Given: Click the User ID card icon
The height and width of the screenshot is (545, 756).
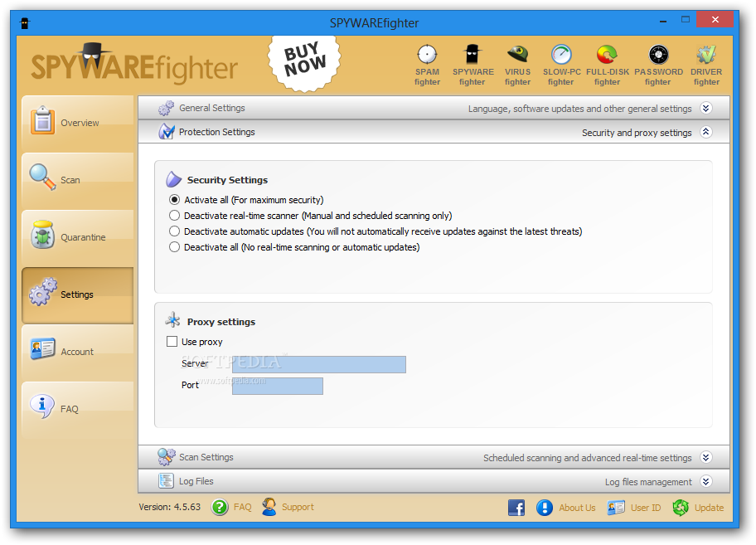Looking at the screenshot, I should click(x=616, y=508).
